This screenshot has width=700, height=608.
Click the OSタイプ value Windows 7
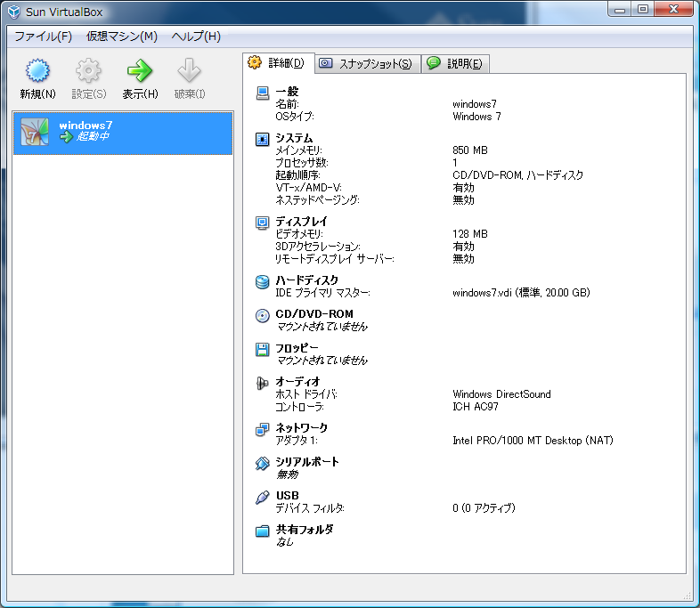[476, 117]
